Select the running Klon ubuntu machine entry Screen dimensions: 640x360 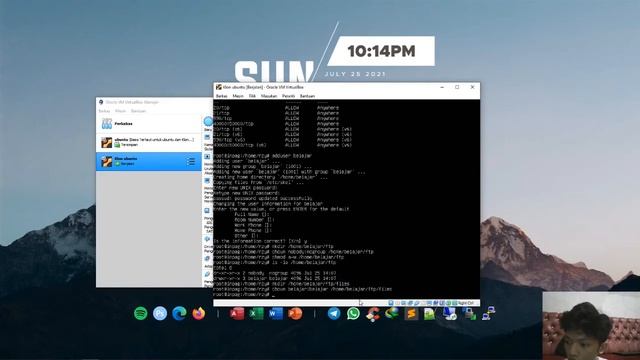point(149,161)
